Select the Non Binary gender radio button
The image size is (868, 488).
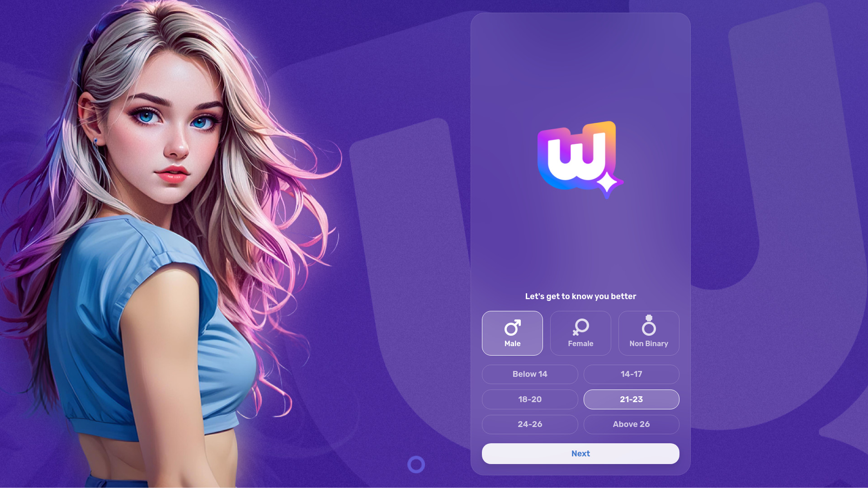coord(649,333)
